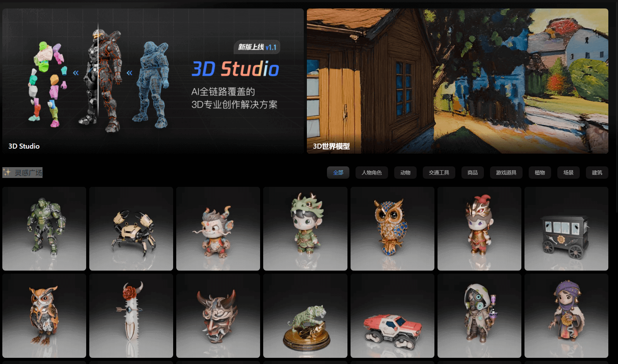
Task: Open the mechanical crab model
Action: (x=131, y=229)
